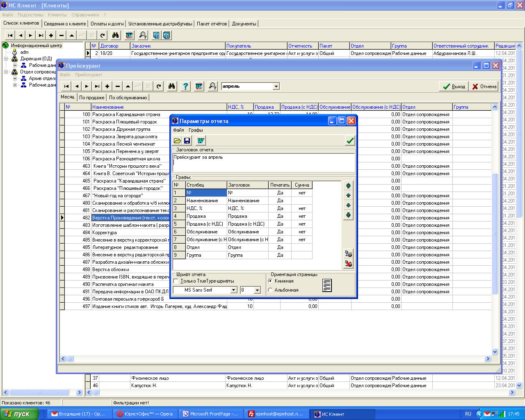The width and height of the screenshot is (525, 420).
Task: Click report title field Прейскурант за апрель
Action: [x=264, y=162]
